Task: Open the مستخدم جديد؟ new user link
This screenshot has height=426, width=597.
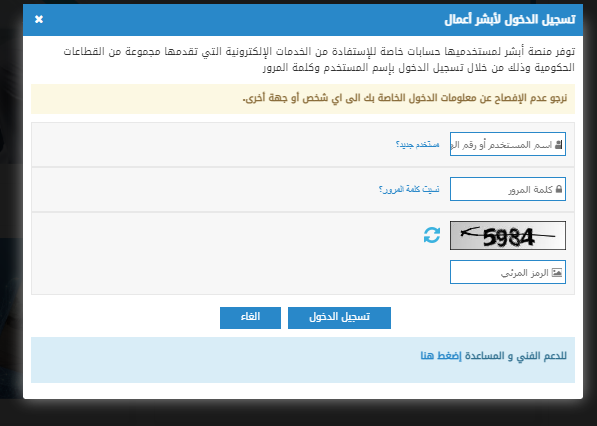Action: coord(418,145)
